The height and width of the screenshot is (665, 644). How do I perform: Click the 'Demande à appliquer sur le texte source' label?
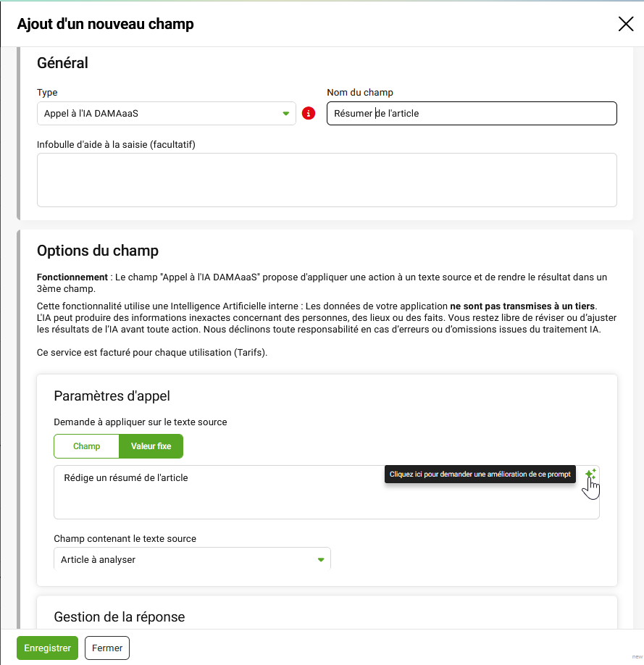click(x=141, y=422)
